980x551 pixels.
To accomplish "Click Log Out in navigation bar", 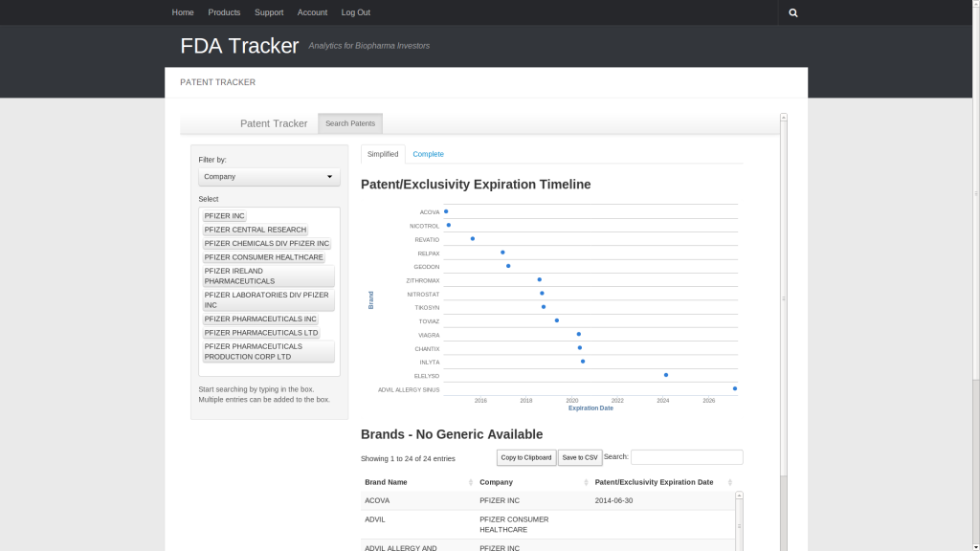I will [356, 12].
